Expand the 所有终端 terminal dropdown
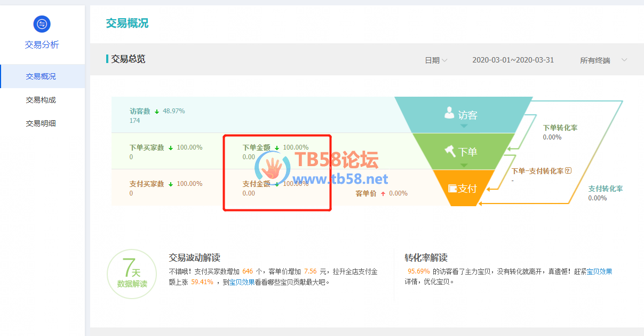The width and height of the screenshot is (644, 336). click(x=603, y=60)
